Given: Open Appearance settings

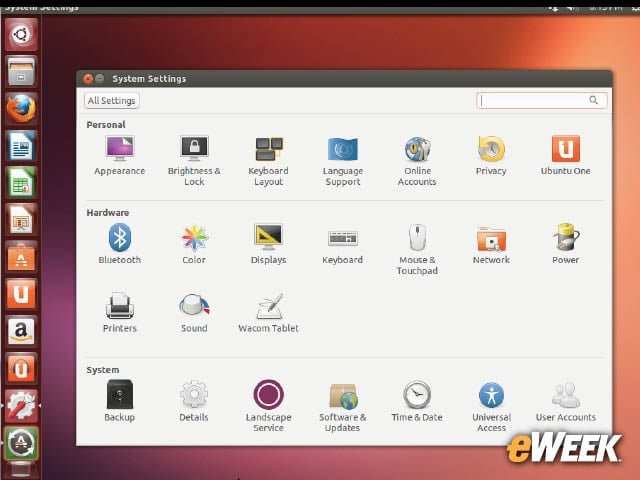Looking at the screenshot, I should click(x=120, y=156).
